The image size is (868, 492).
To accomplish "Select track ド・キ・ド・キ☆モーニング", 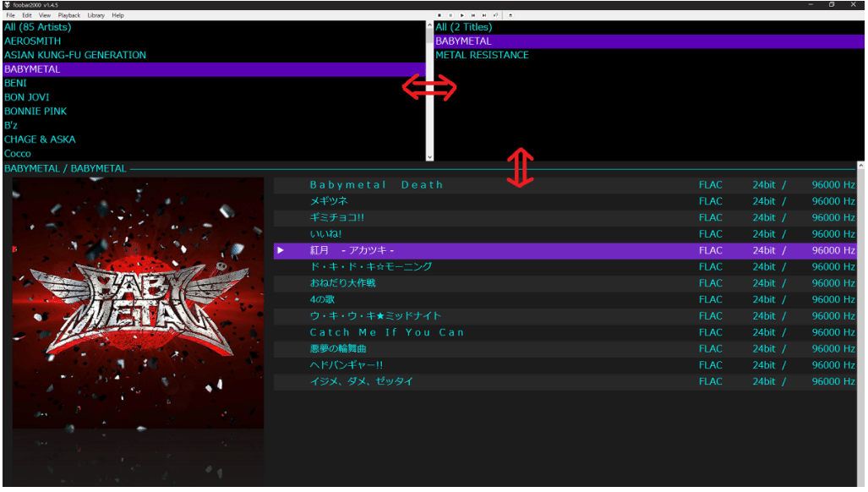I will (565, 267).
